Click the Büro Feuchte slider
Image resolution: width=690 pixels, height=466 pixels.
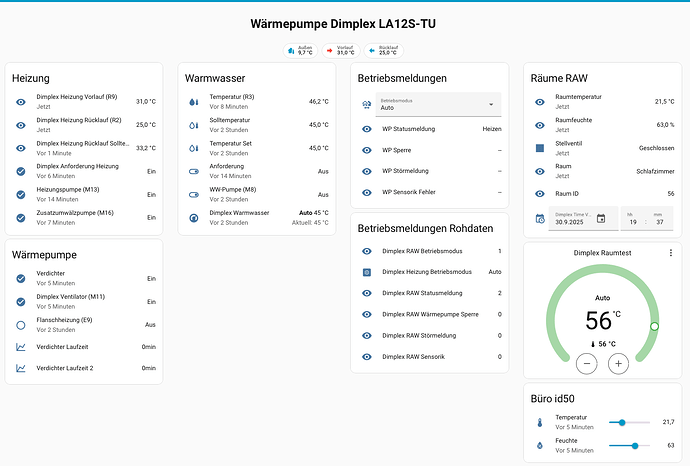[x=629, y=446]
